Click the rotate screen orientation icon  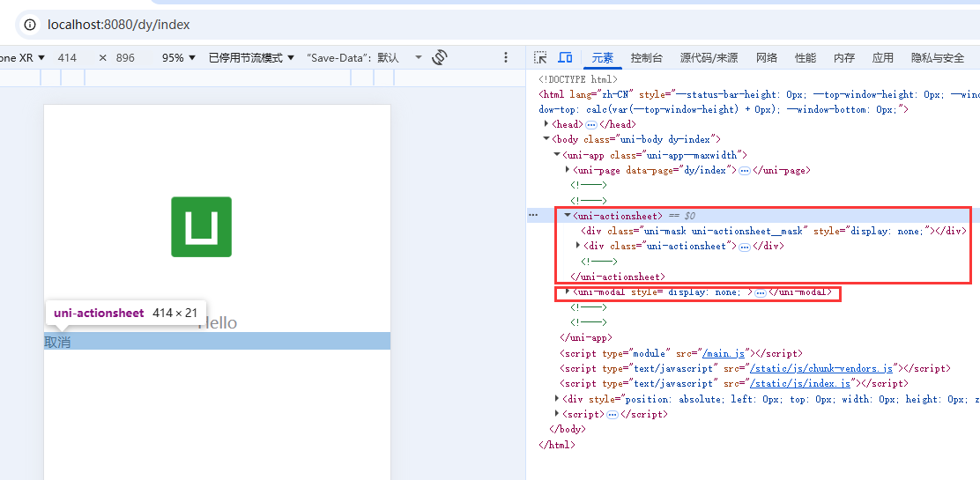440,57
